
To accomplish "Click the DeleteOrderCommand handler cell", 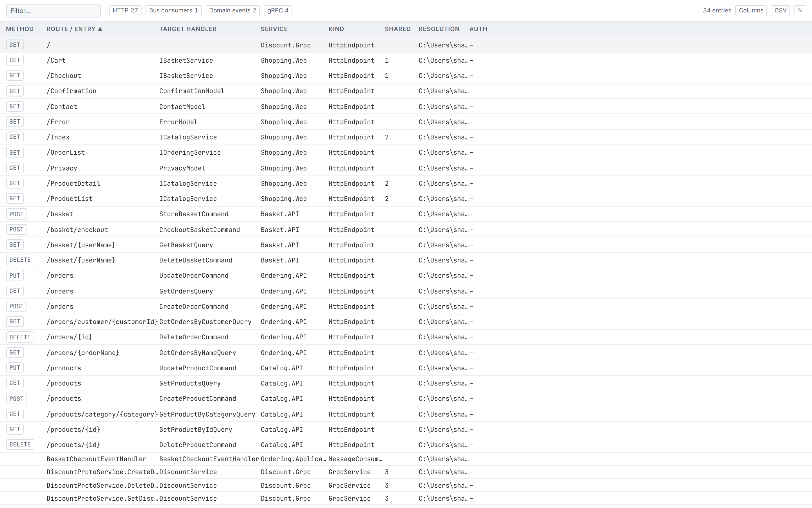I will pyautogui.click(x=194, y=337).
